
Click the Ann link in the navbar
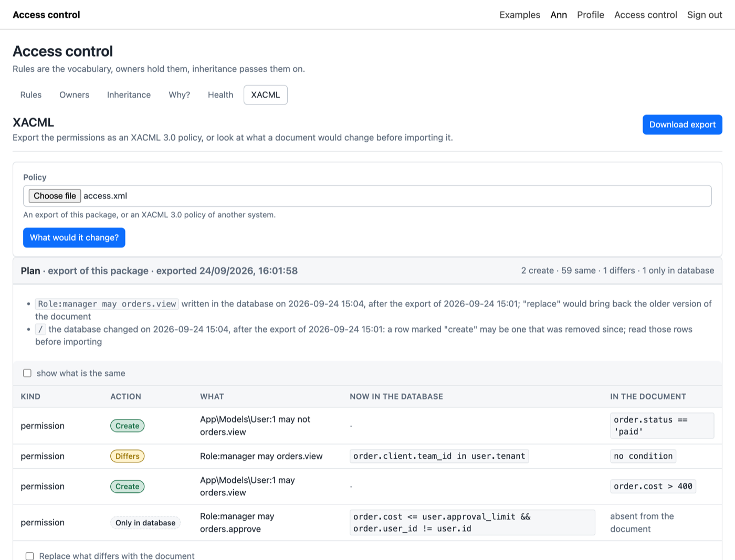point(559,15)
